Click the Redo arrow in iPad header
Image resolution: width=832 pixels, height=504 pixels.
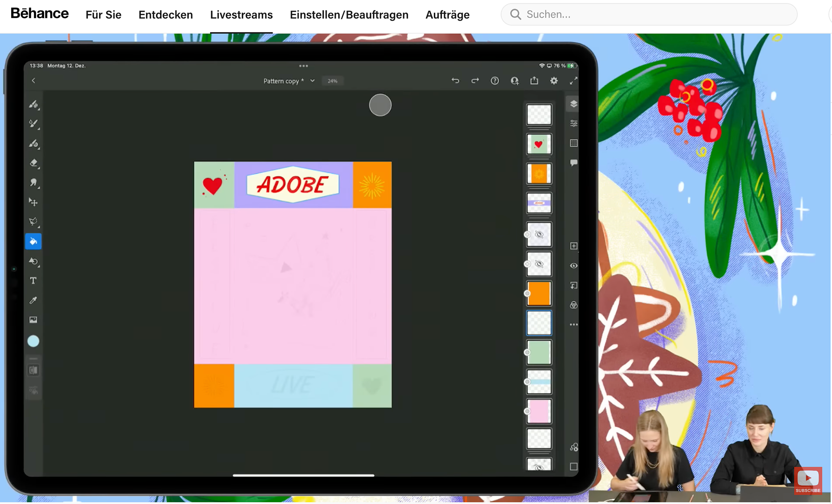(x=475, y=81)
